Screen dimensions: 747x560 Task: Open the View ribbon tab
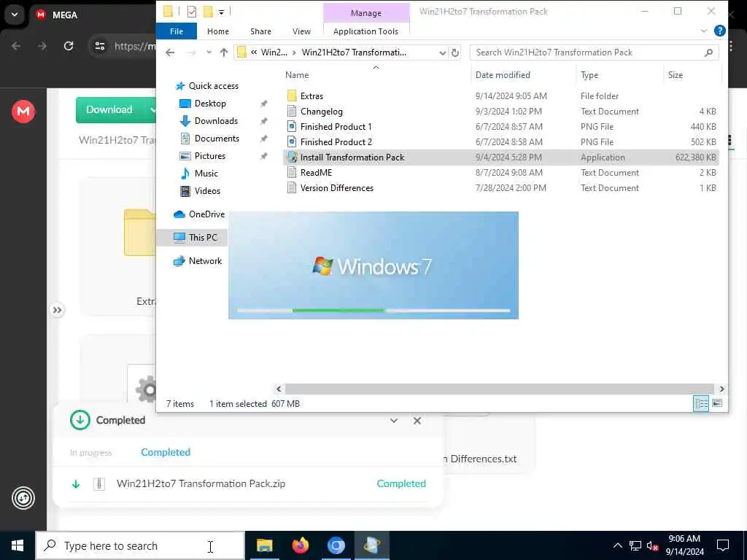[x=301, y=31]
